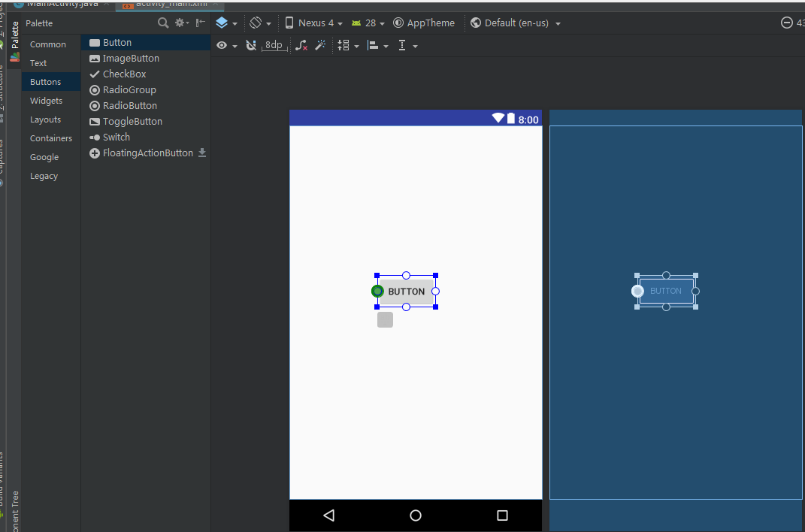
Task: Set default margins 8dp
Action: [274, 45]
